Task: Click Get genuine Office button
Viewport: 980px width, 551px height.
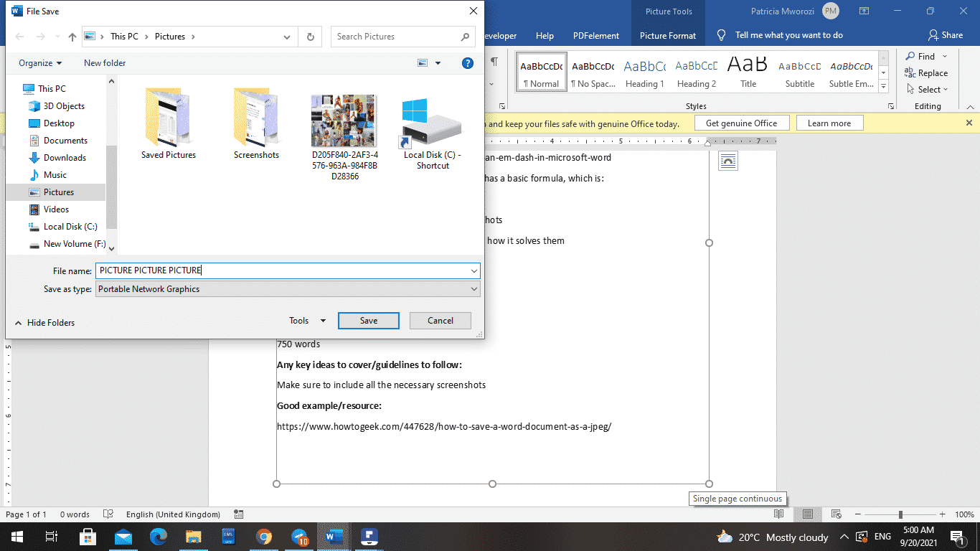Action: (741, 123)
